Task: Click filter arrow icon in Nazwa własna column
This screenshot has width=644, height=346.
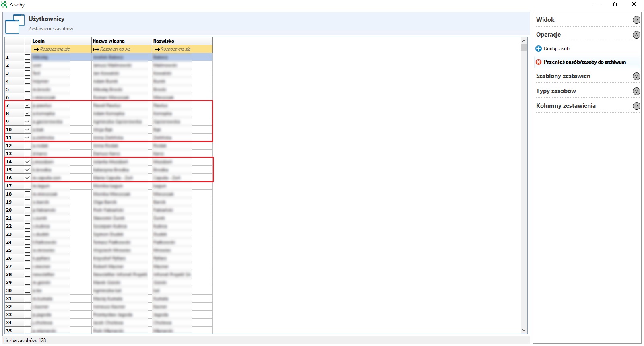Action: (x=96, y=49)
